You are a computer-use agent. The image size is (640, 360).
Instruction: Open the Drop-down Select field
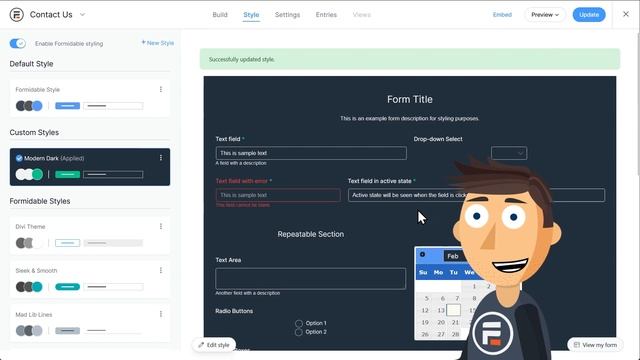509,153
